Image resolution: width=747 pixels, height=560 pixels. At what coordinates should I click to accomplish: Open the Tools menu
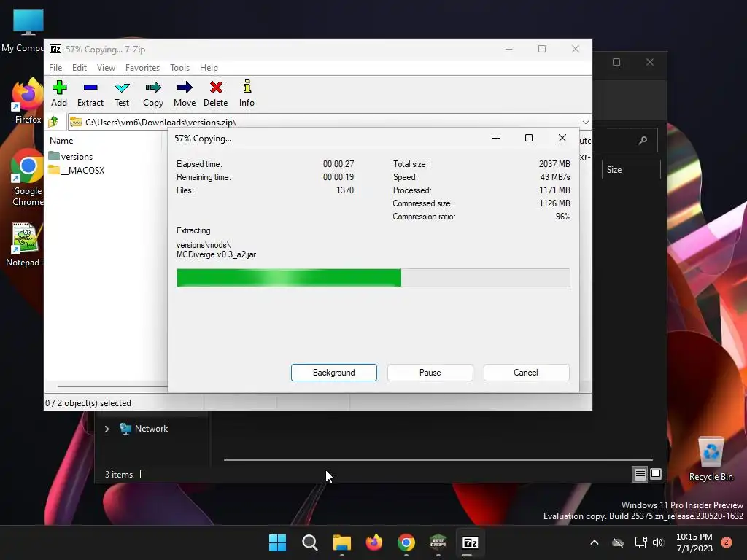coord(179,68)
